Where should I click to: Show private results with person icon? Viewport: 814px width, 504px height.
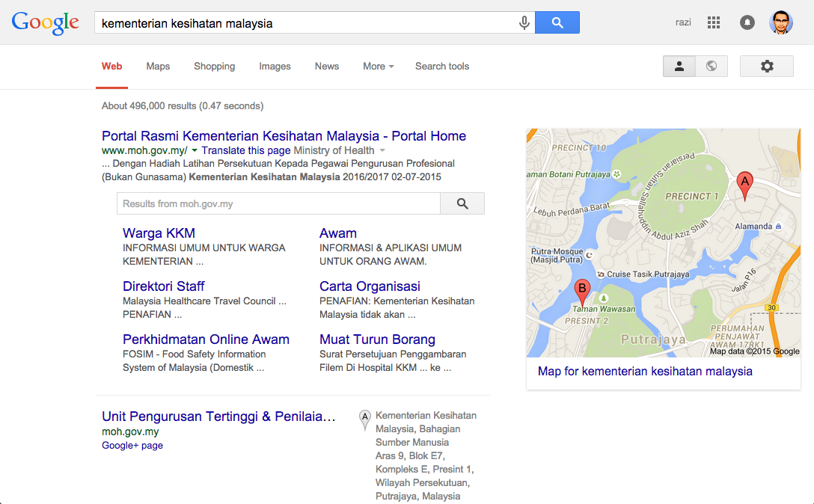[679, 67]
